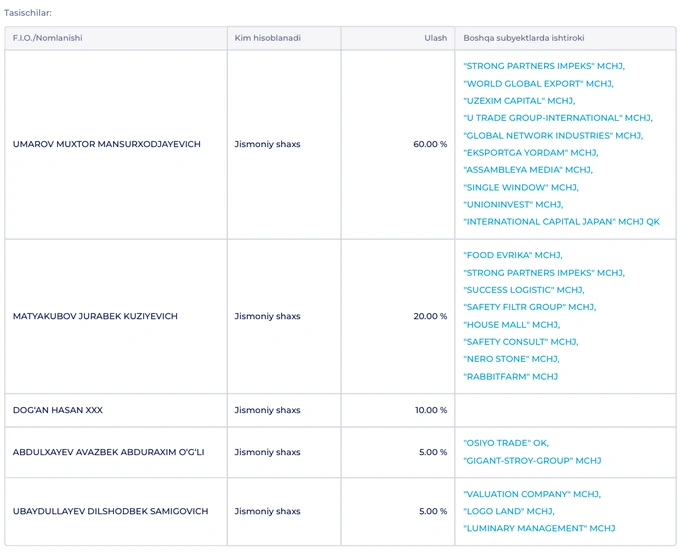Image resolution: width=680 pixels, height=553 pixels.
Task: Open "EKSPORTGA YORDAM" MCHJ entry
Action: point(530,153)
